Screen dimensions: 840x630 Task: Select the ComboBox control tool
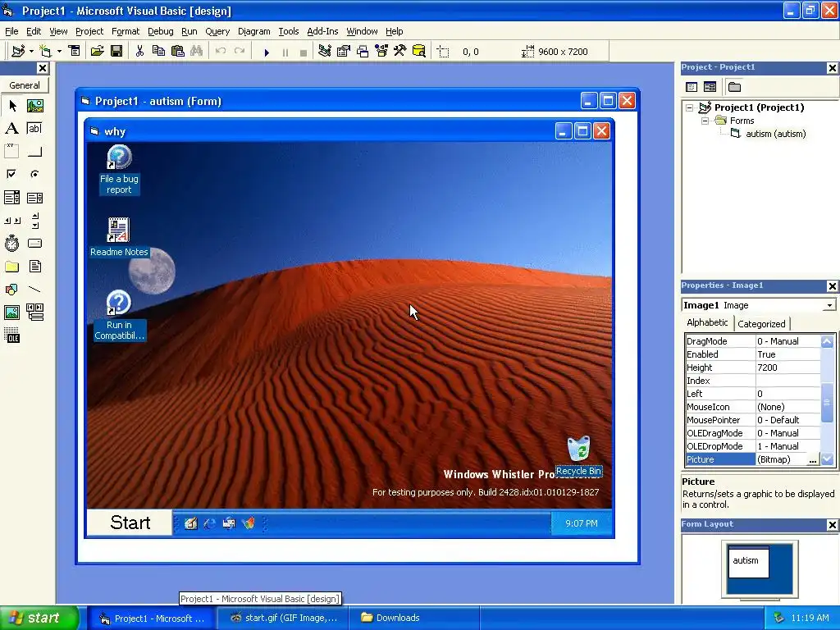[11, 198]
